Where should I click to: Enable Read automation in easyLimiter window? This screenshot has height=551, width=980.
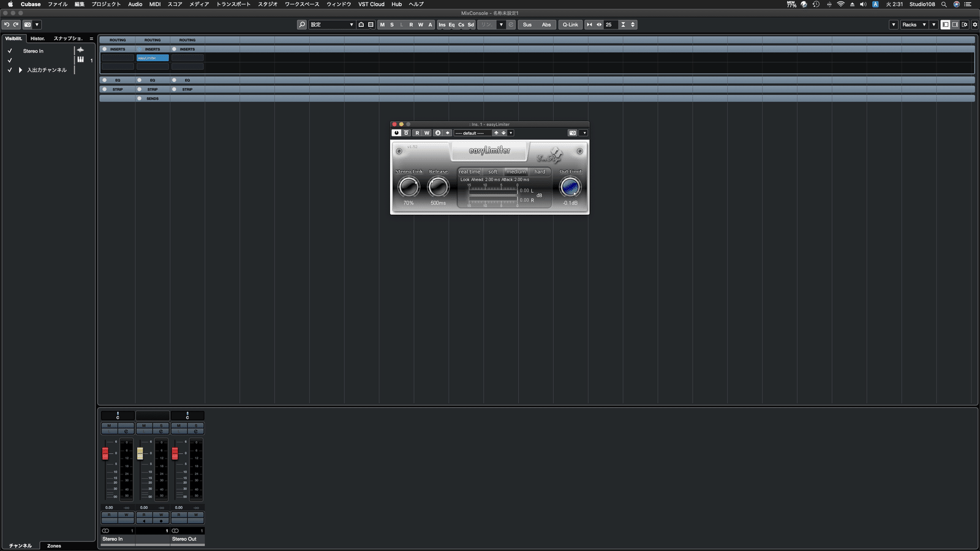tap(417, 133)
